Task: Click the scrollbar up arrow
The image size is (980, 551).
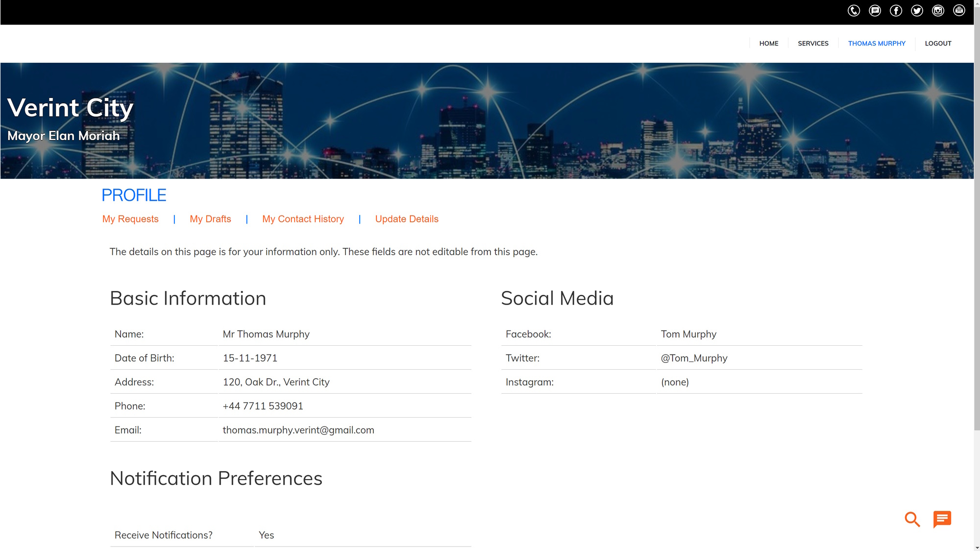Action: 976,3
